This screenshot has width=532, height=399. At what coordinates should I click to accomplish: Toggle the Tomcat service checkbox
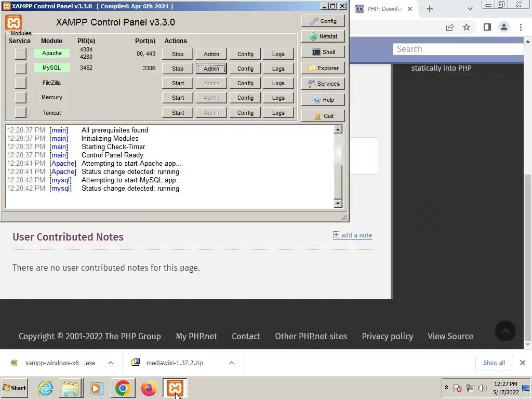(x=20, y=112)
